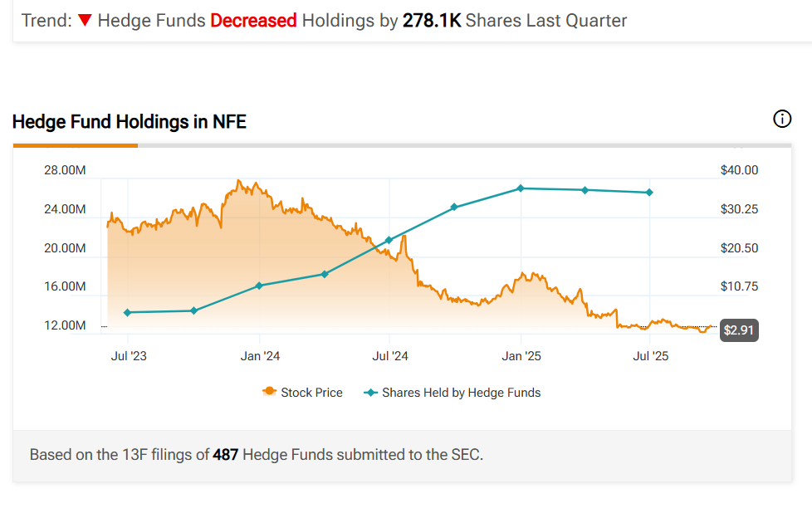Click the Hedge Fund Holdings in NFE heading
The height and width of the screenshot is (508, 812).
130,122
